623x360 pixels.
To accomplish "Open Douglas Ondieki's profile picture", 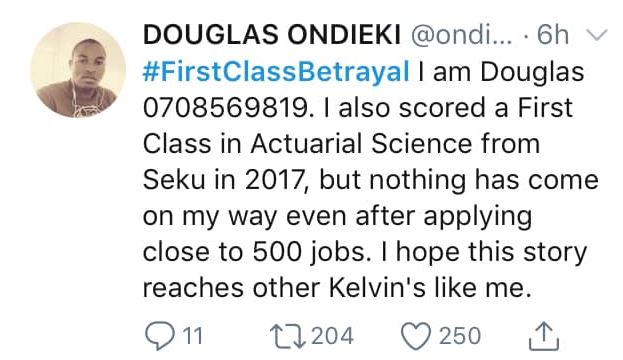I will click(78, 70).
